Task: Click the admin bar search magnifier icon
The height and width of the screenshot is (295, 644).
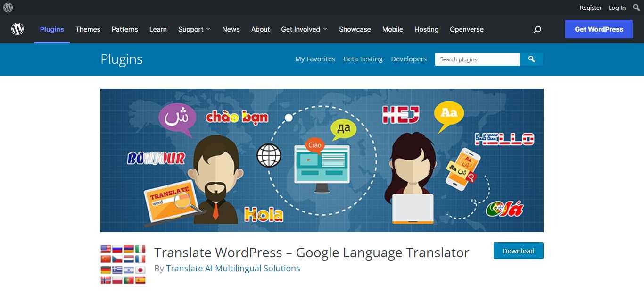Action: [636, 8]
